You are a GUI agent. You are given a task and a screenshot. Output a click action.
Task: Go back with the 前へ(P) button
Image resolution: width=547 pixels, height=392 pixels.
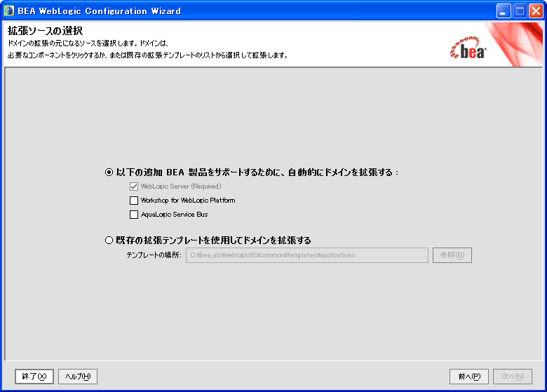(x=469, y=377)
